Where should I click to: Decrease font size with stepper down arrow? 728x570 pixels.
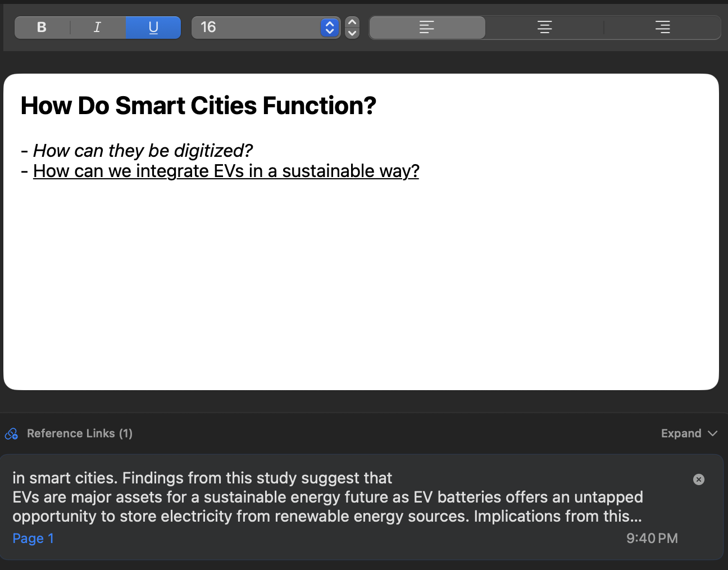click(x=352, y=33)
